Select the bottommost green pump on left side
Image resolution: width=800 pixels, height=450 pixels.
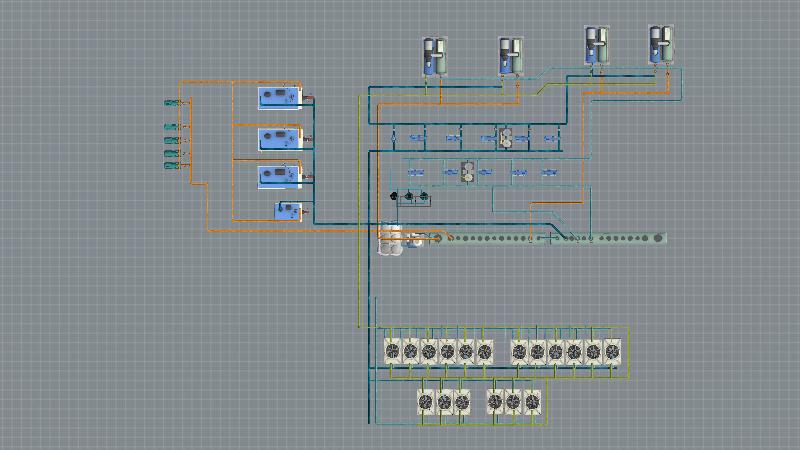point(171,165)
